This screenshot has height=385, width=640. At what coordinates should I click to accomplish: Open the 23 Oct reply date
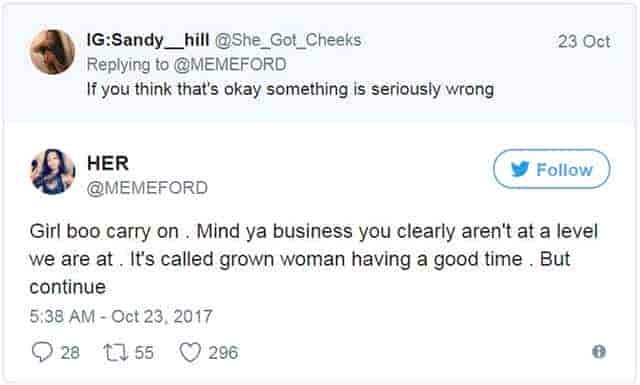tap(584, 41)
